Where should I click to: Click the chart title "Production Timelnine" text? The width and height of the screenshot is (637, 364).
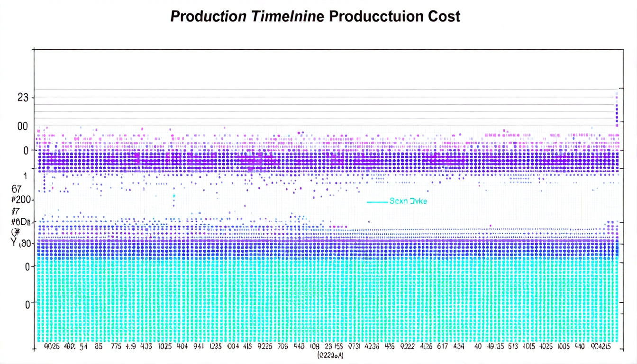[247, 16]
